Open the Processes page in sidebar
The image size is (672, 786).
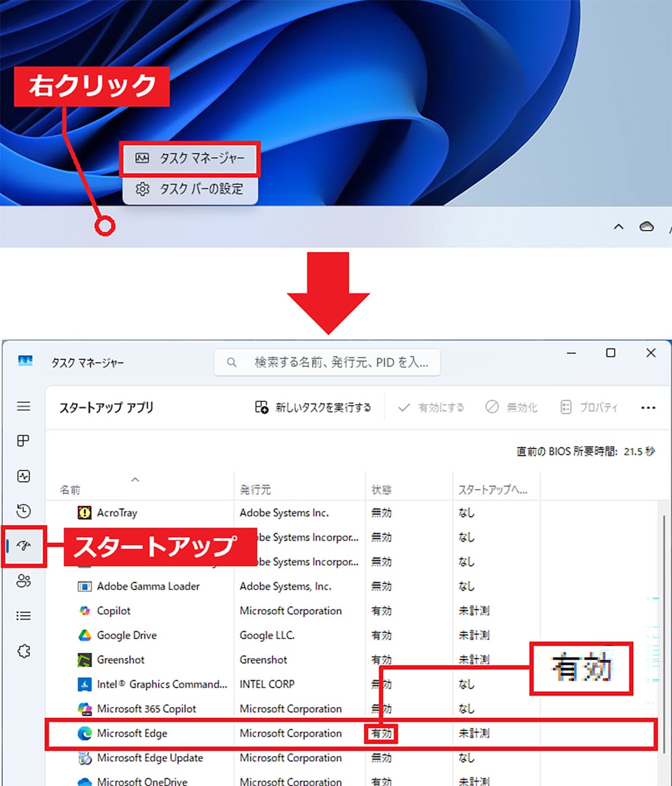tap(24, 441)
